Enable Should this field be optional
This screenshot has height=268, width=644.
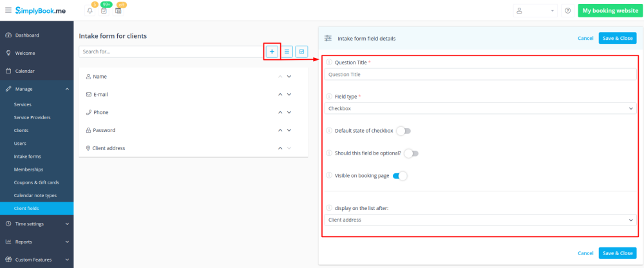pos(411,153)
